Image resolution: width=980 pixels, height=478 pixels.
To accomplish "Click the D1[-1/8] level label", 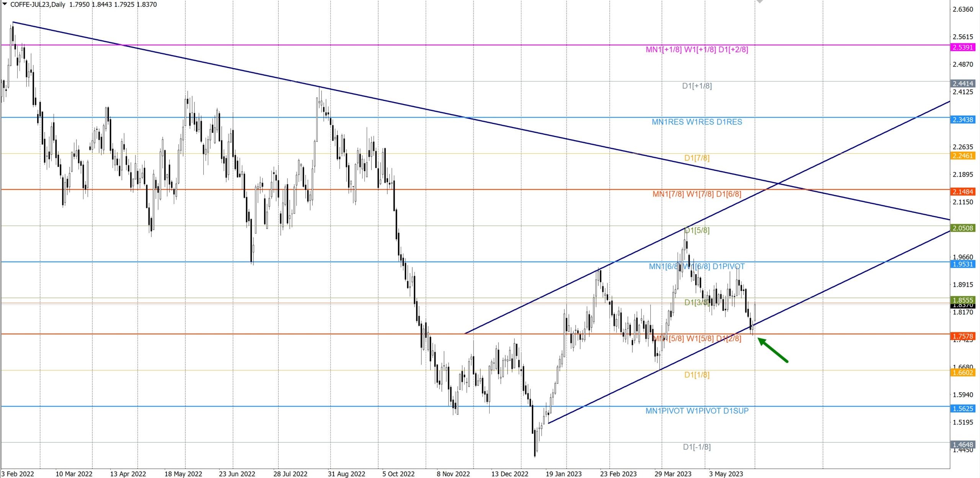I will click(697, 447).
